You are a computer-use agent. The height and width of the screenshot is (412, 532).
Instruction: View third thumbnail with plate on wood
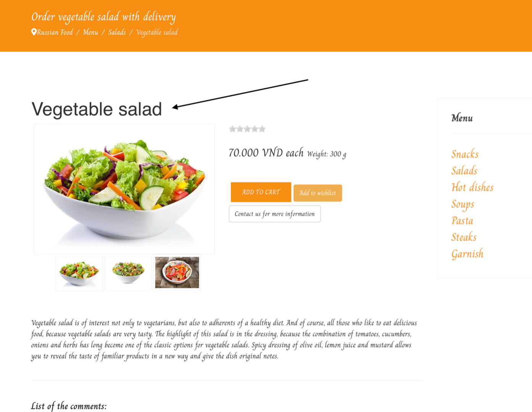click(177, 273)
